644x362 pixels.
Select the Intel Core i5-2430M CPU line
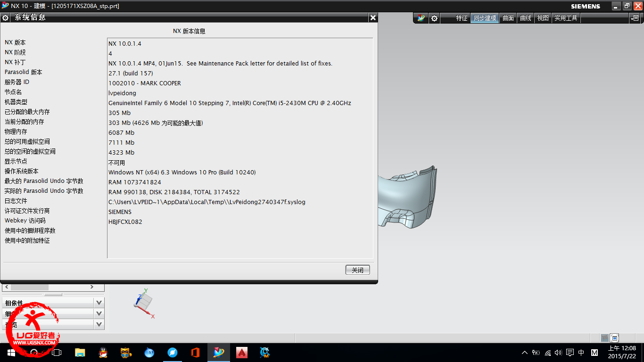230,103
